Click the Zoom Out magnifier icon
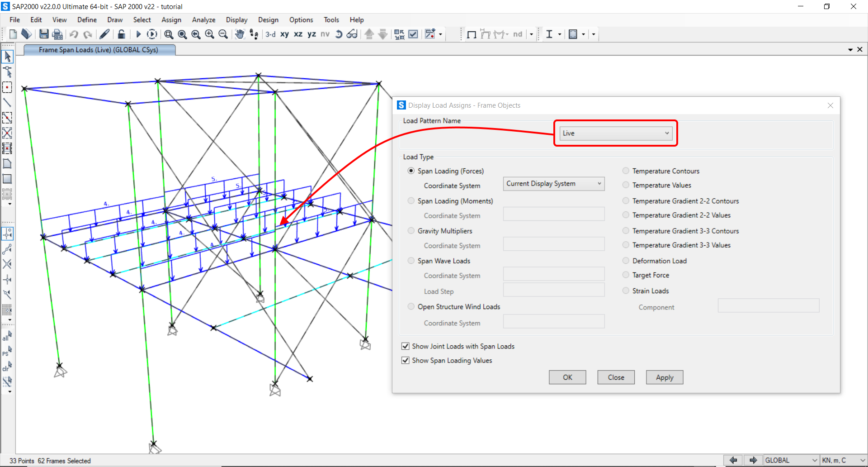Screen dimensions: 868x467 223,34
